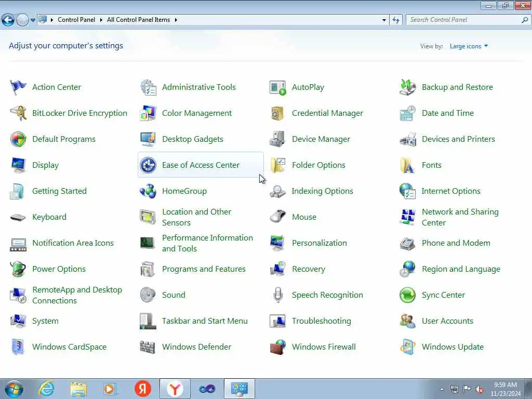Open recent pages dropdown next to Forward
This screenshot has width=532, height=399.
pyautogui.click(x=33, y=20)
